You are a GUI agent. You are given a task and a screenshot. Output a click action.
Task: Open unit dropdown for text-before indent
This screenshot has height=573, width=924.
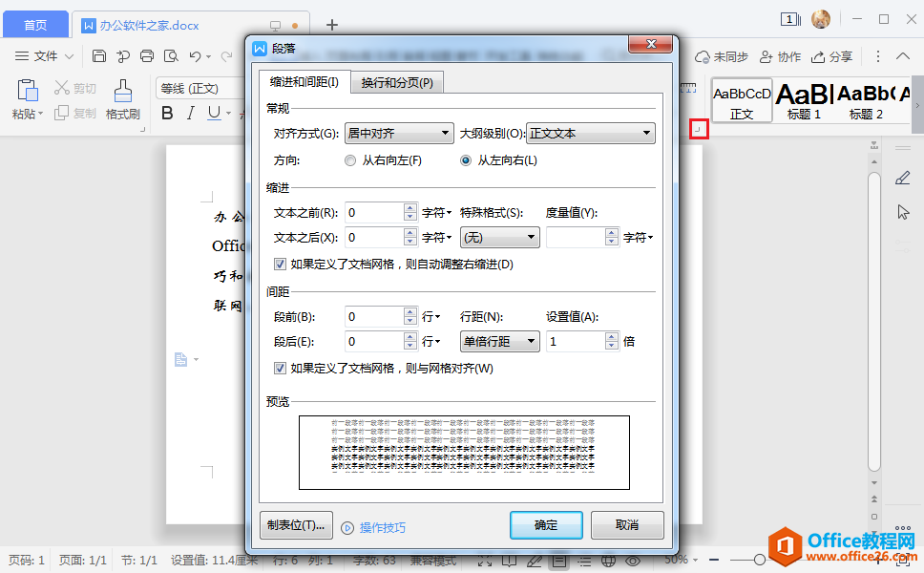click(x=436, y=213)
